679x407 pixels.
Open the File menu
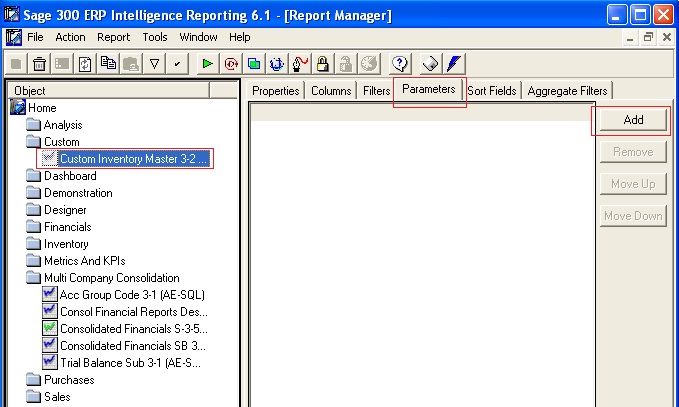(x=35, y=37)
